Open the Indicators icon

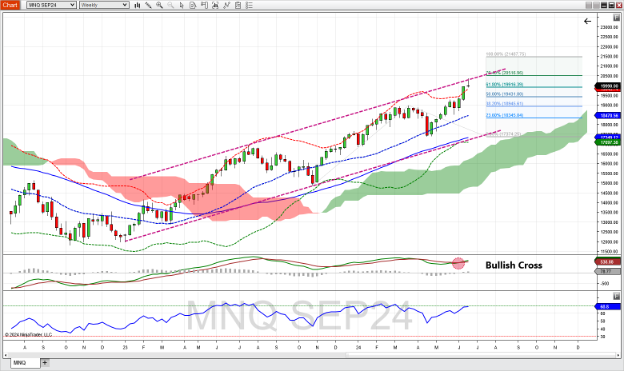point(226,5)
